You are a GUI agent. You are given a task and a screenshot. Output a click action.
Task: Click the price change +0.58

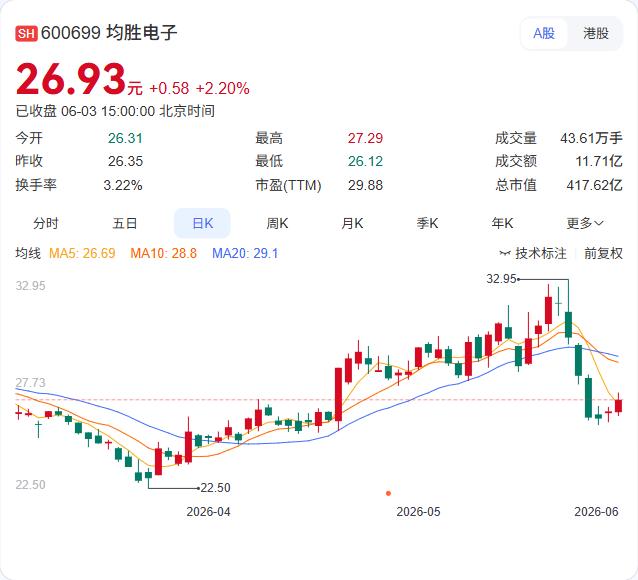coord(169,88)
